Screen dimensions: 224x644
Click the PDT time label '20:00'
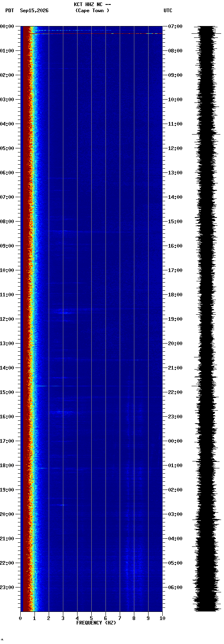coord(6,514)
